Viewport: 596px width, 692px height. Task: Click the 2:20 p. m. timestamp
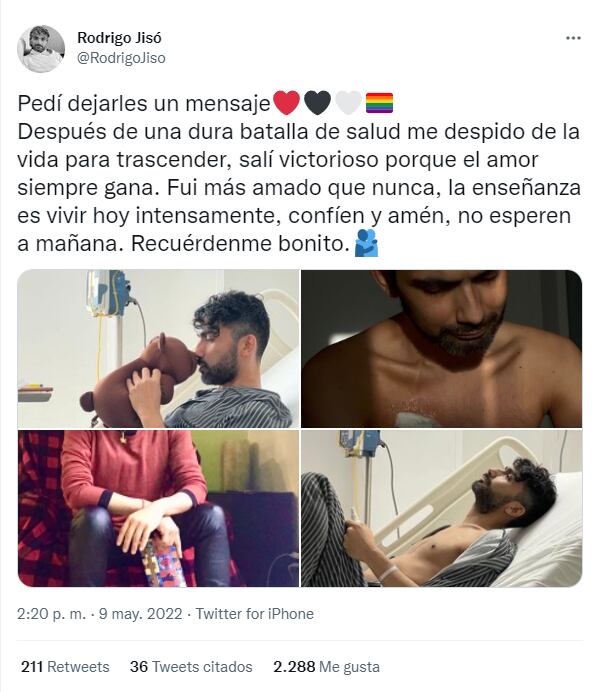click(x=52, y=614)
